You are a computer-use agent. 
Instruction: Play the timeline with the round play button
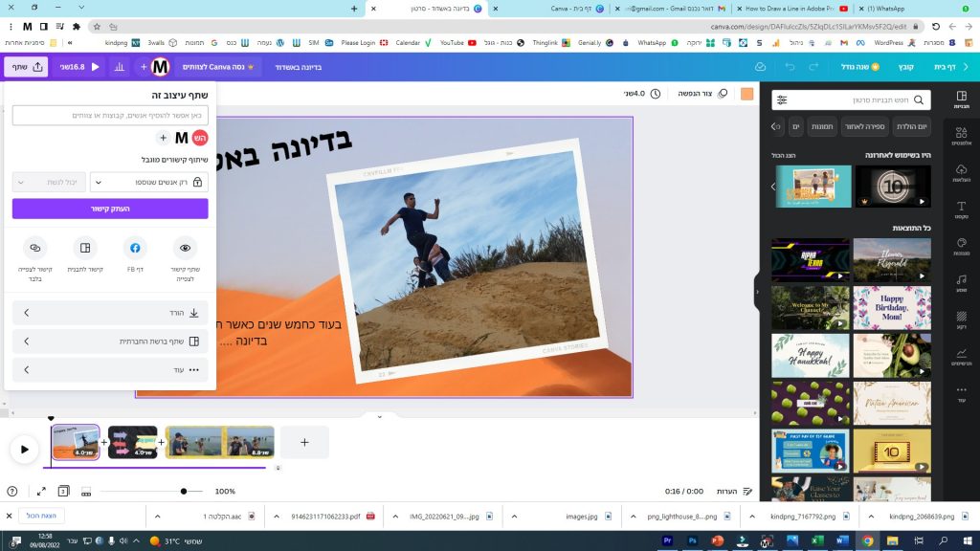point(24,450)
